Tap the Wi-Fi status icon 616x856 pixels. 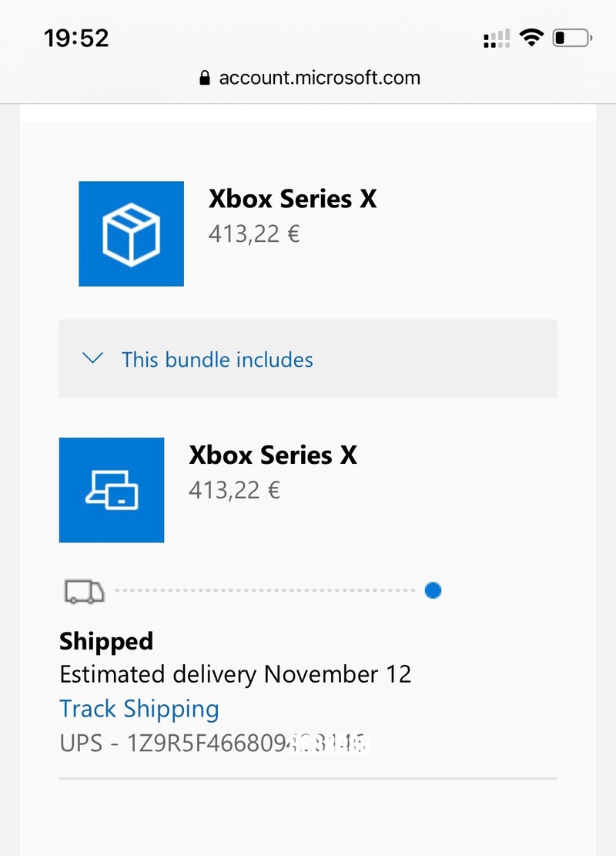coord(531,37)
